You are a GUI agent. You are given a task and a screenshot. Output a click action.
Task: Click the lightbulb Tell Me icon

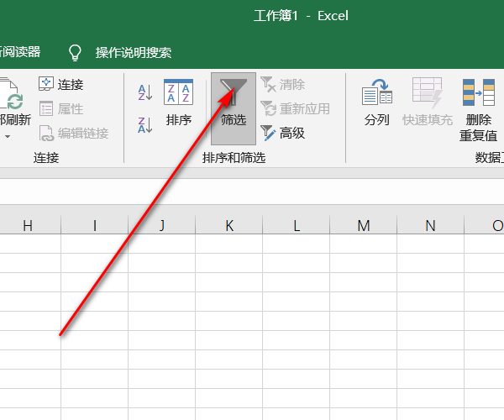click(75, 52)
